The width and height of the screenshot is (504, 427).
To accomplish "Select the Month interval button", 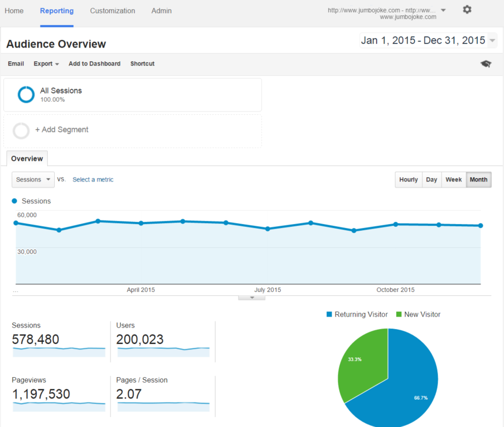I will pos(478,180).
